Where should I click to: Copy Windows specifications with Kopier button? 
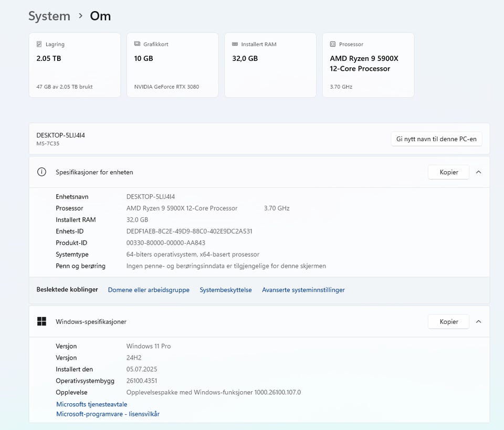click(x=448, y=322)
